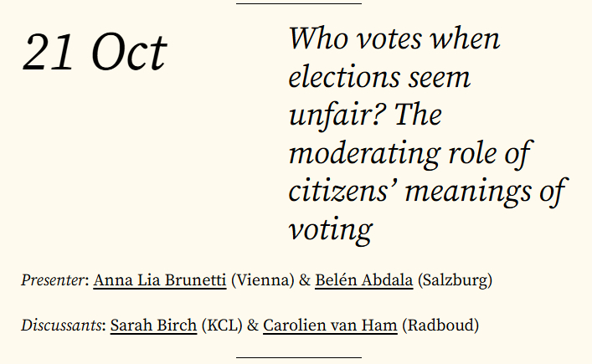The image size is (592, 364).
Task: Open Sarah Birch's linked page
Action: click(x=153, y=325)
